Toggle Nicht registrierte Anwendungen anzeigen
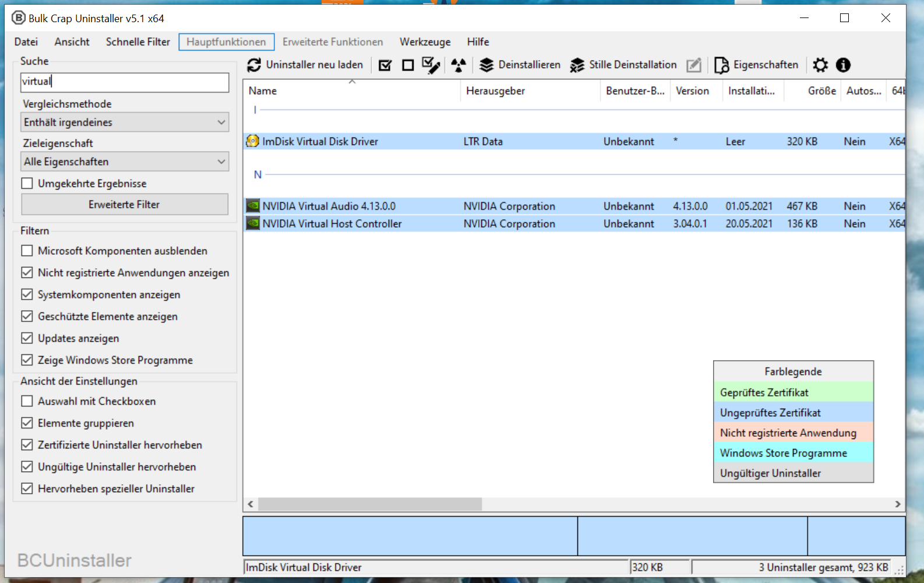This screenshot has width=924, height=583. 27,272
